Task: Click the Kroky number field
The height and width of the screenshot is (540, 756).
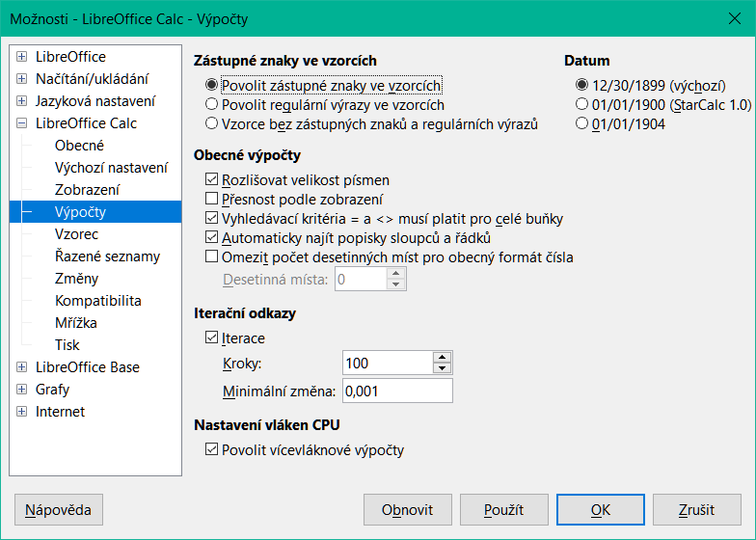Action: click(x=388, y=363)
